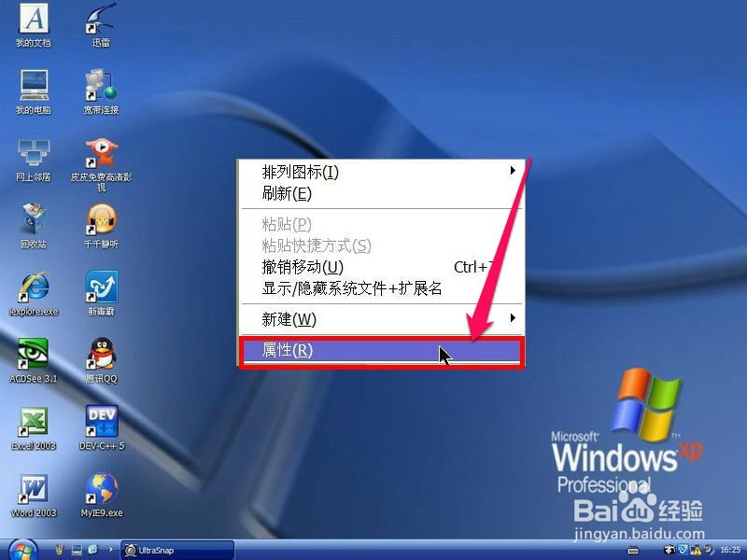
Task: Click the 宽带连接 shortcut icon
Action: pyautogui.click(x=101, y=91)
